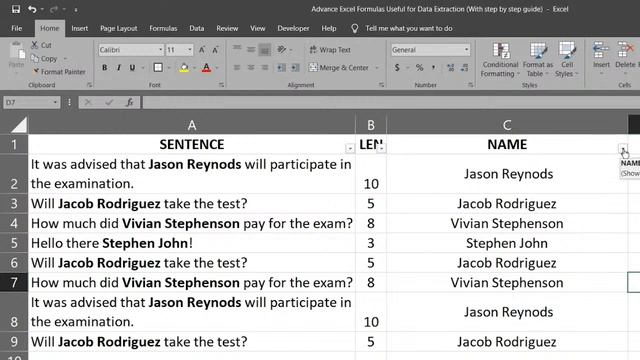Click the Save icon in title bar
This screenshot has height=360, width=640.
point(16,9)
